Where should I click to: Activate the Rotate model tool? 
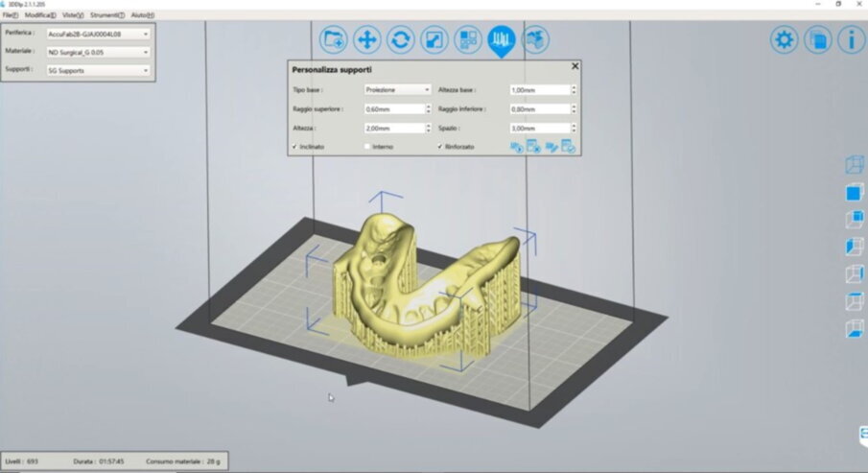click(x=400, y=39)
